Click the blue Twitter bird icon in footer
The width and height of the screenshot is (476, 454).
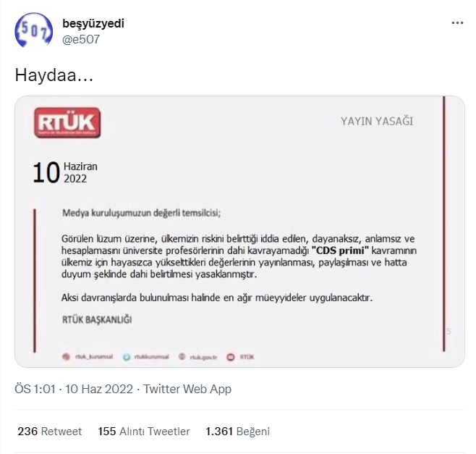point(127,357)
